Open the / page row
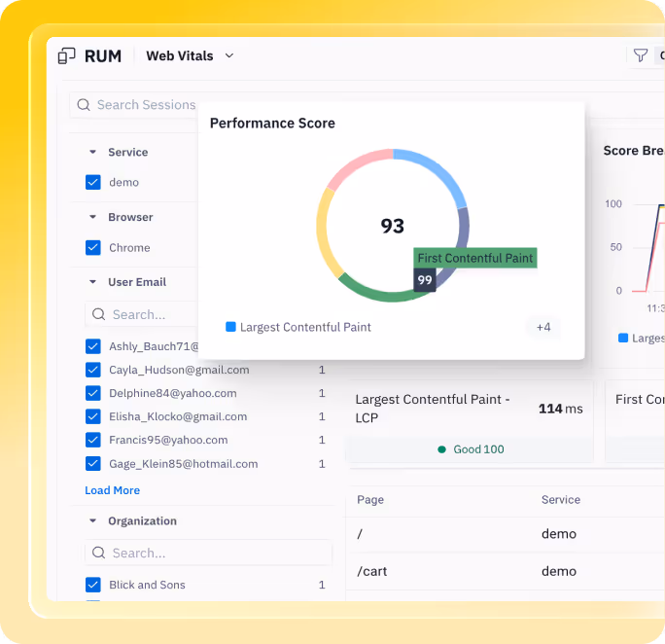 coord(505,534)
